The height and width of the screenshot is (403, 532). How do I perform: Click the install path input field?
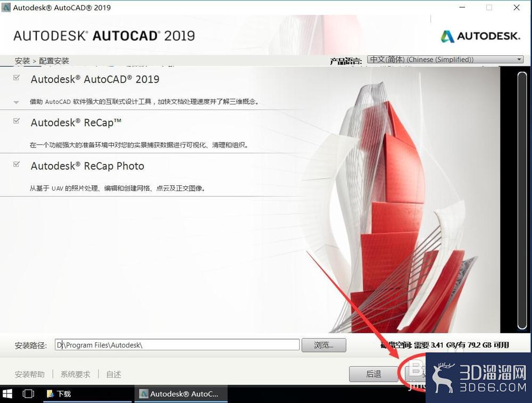tap(177, 345)
